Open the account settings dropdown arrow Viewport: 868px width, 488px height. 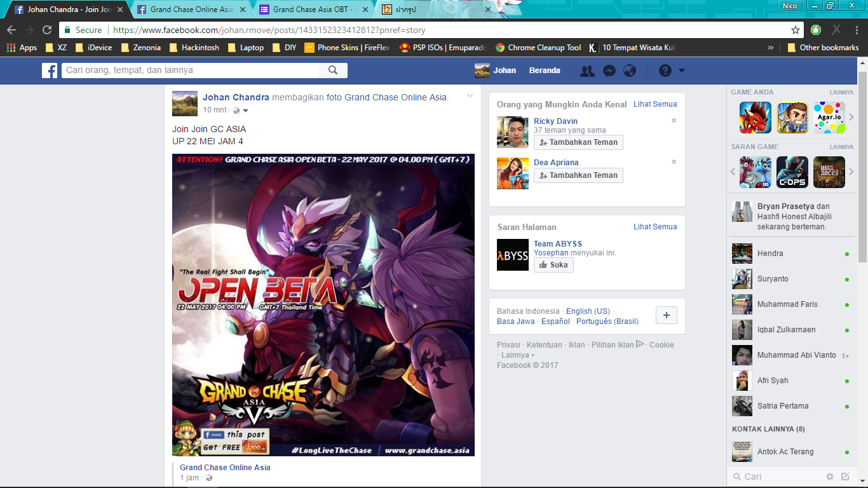pyautogui.click(x=682, y=71)
